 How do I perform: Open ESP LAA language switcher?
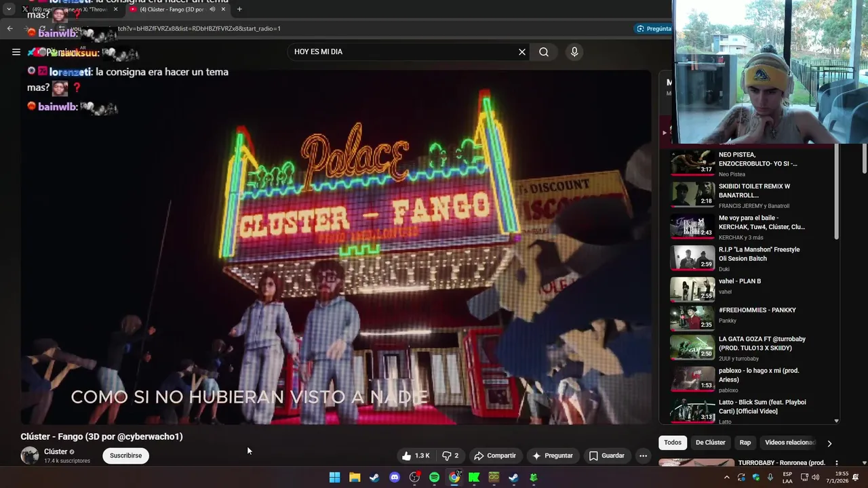coord(787,477)
